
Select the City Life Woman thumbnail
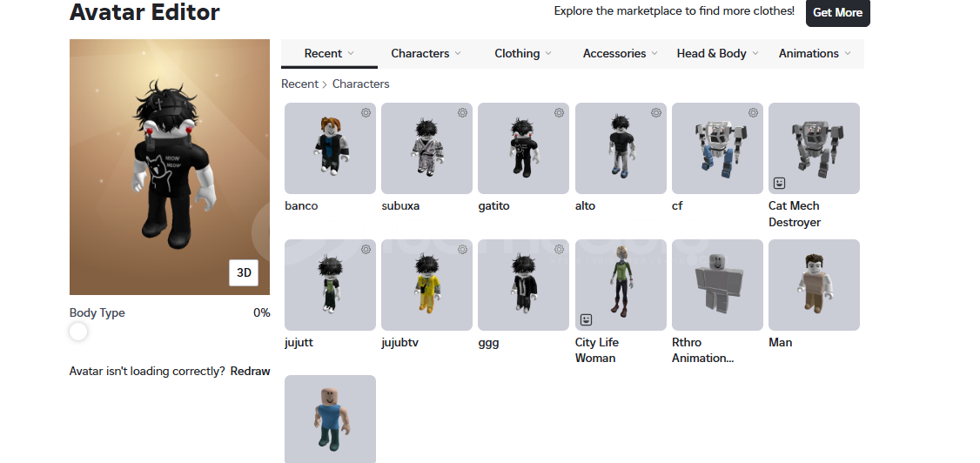(621, 285)
